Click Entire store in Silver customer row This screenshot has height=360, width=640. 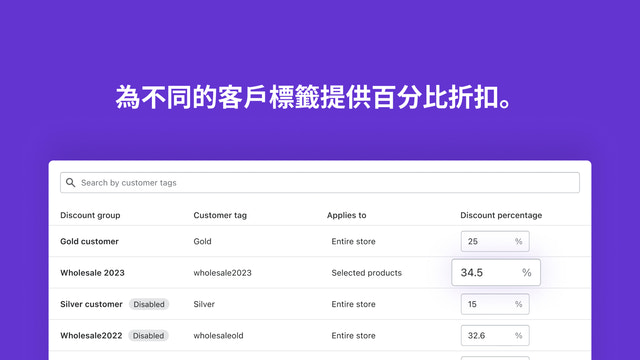(353, 304)
